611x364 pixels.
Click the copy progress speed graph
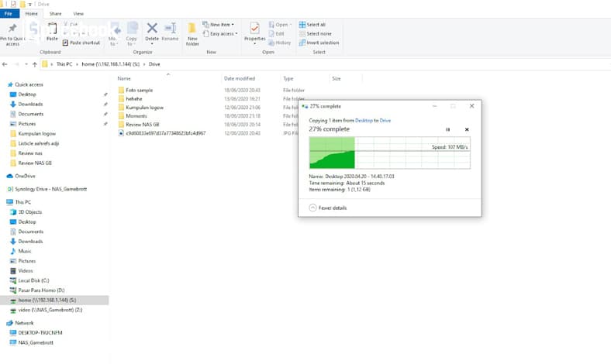coord(390,153)
